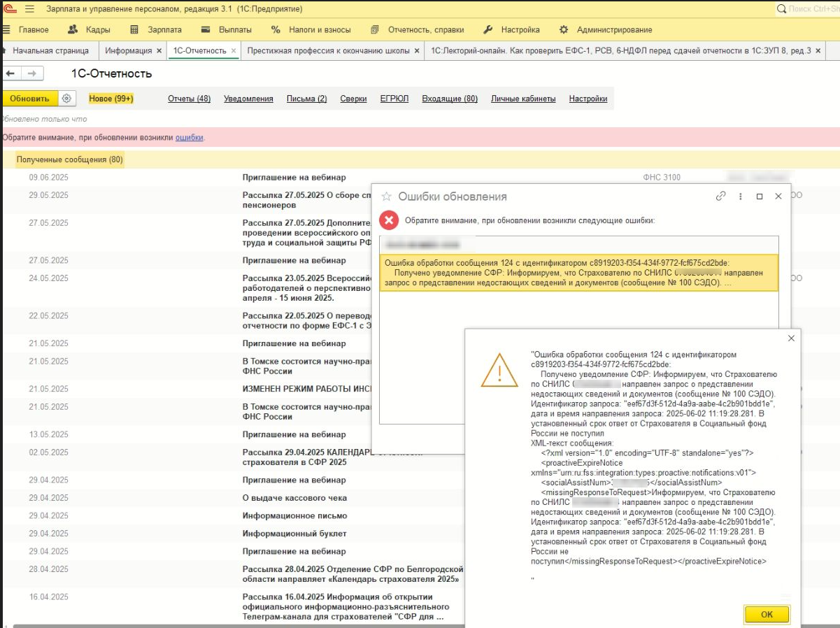Open the ЕГРЮЛ section
This screenshot has height=628, width=840.
point(394,99)
